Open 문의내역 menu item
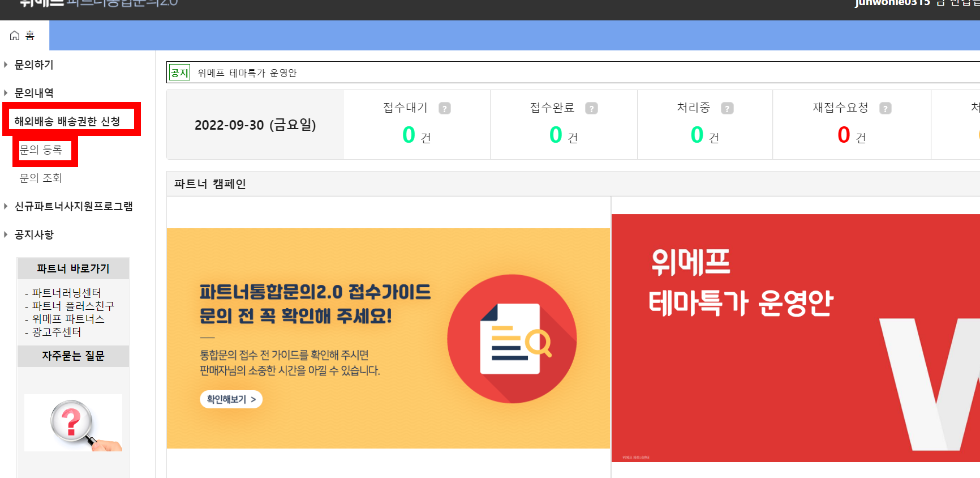The image size is (980, 478). point(34,93)
